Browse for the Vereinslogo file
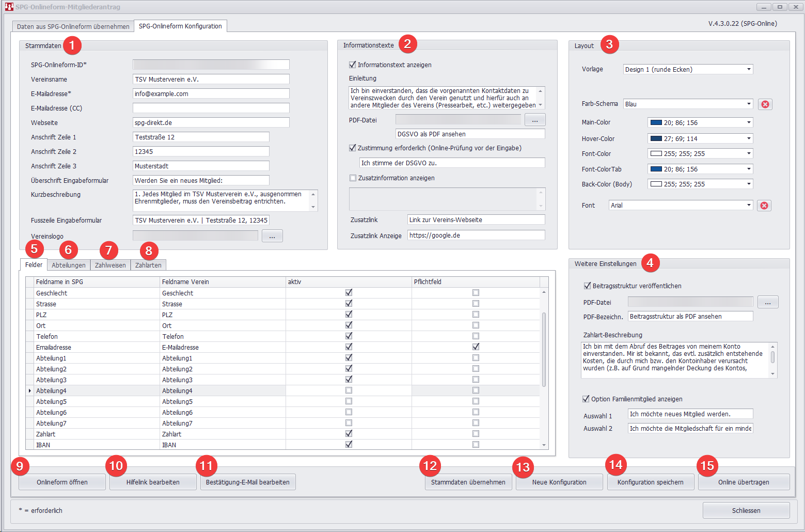Screen dimensions: 805x532 pos(272,236)
